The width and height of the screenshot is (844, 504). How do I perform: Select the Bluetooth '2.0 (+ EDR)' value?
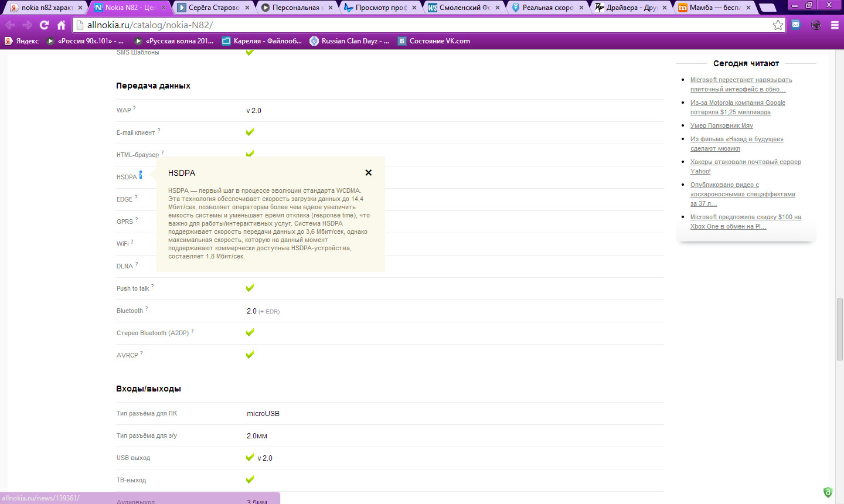tap(263, 311)
